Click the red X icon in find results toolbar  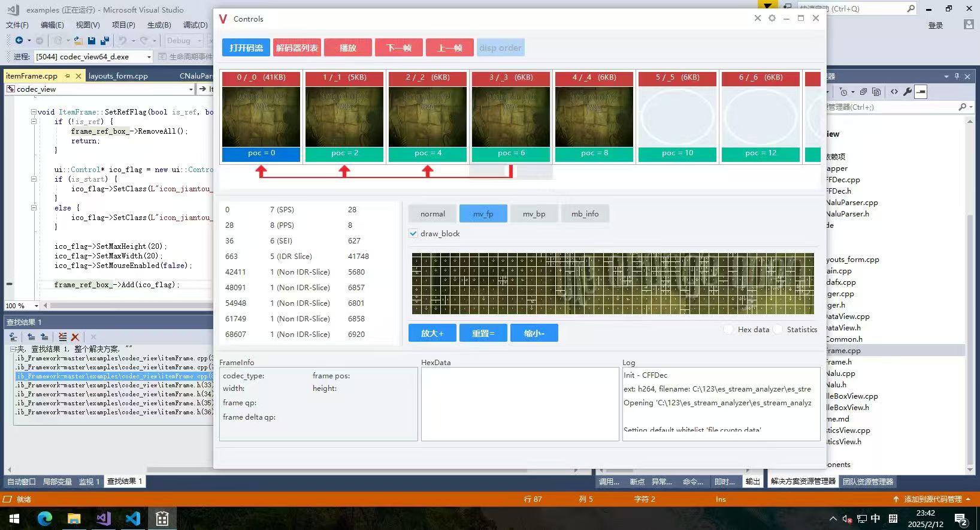pos(75,337)
